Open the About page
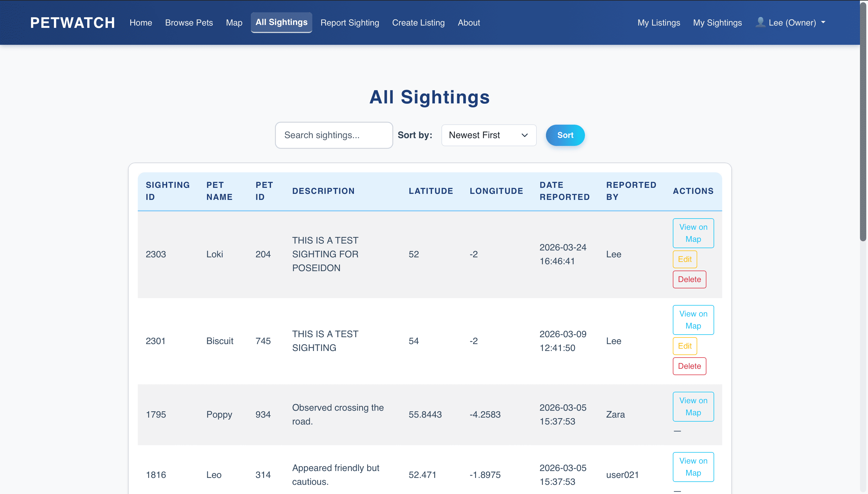 (x=468, y=23)
